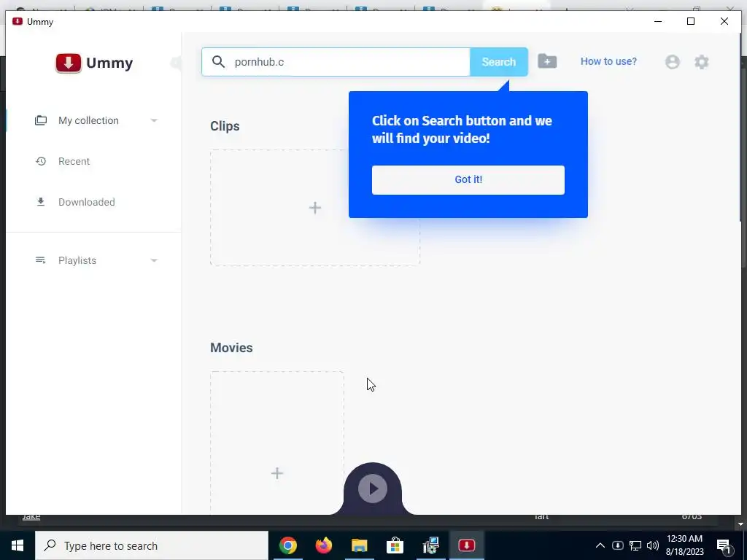The height and width of the screenshot is (560, 747).
Task: Open Microsoft Store from the taskbar
Action: (x=395, y=545)
